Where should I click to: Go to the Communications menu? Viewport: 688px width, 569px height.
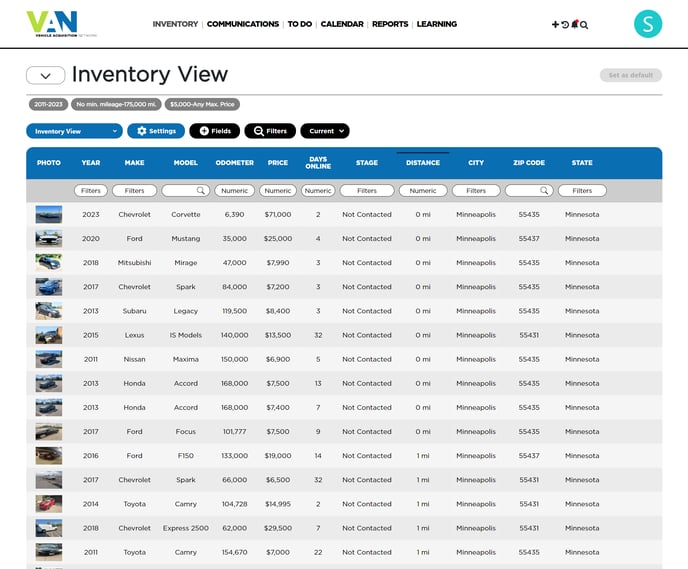(x=243, y=24)
